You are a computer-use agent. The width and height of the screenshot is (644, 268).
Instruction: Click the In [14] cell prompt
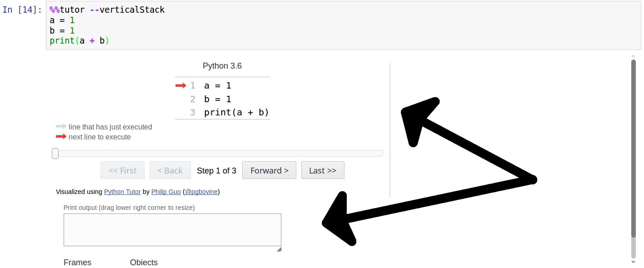click(x=22, y=10)
